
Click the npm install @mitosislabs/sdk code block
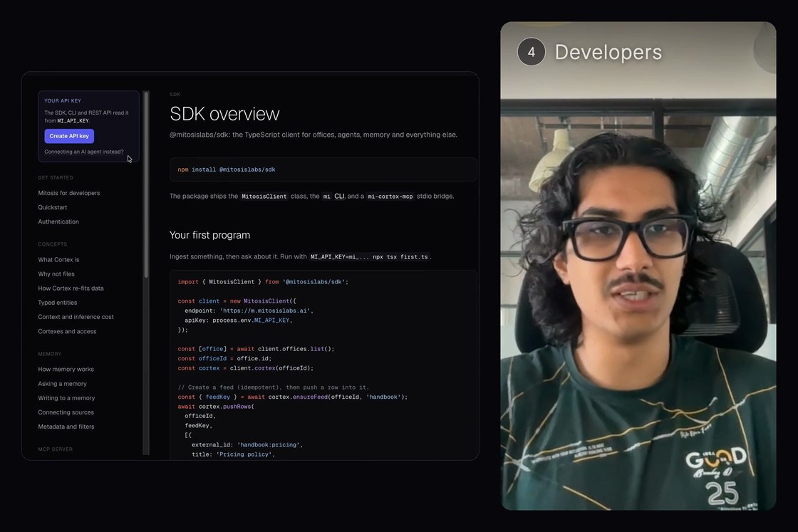[x=323, y=169]
